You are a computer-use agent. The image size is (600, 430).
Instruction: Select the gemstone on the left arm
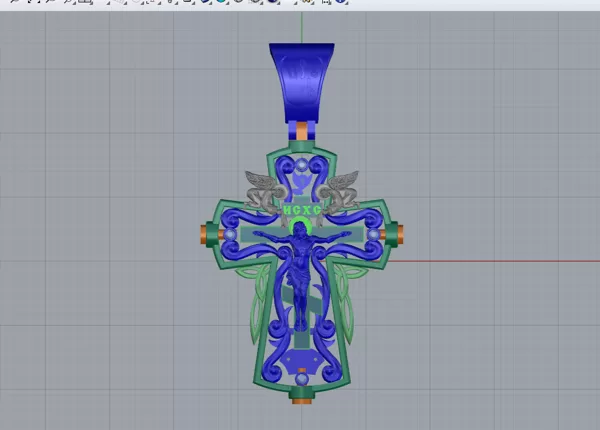(x=230, y=235)
